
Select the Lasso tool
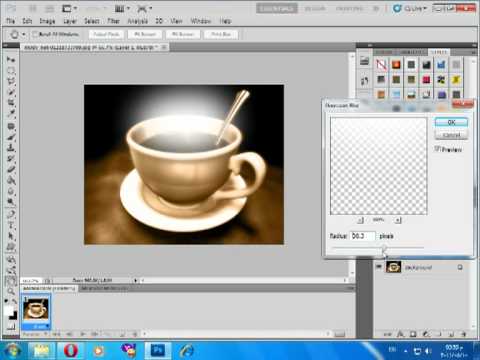click(11, 81)
